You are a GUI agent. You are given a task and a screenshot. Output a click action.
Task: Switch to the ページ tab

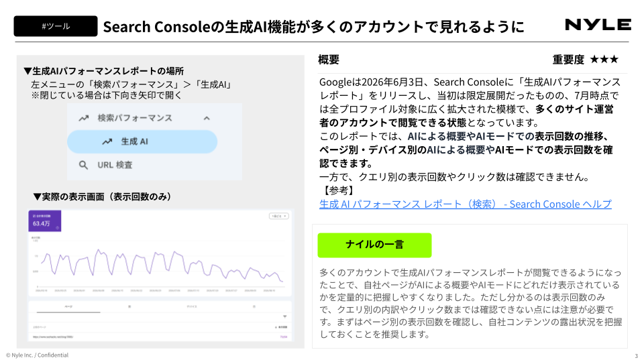(x=68, y=306)
